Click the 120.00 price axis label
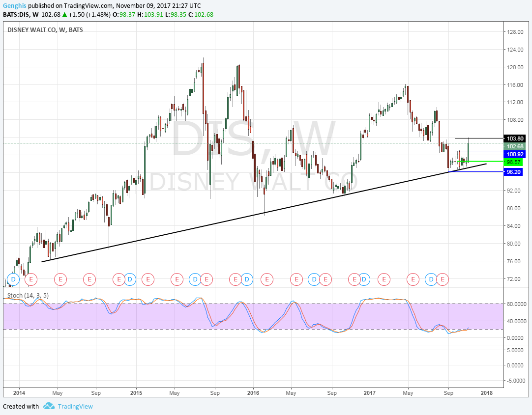The image size is (532, 415). click(x=515, y=67)
